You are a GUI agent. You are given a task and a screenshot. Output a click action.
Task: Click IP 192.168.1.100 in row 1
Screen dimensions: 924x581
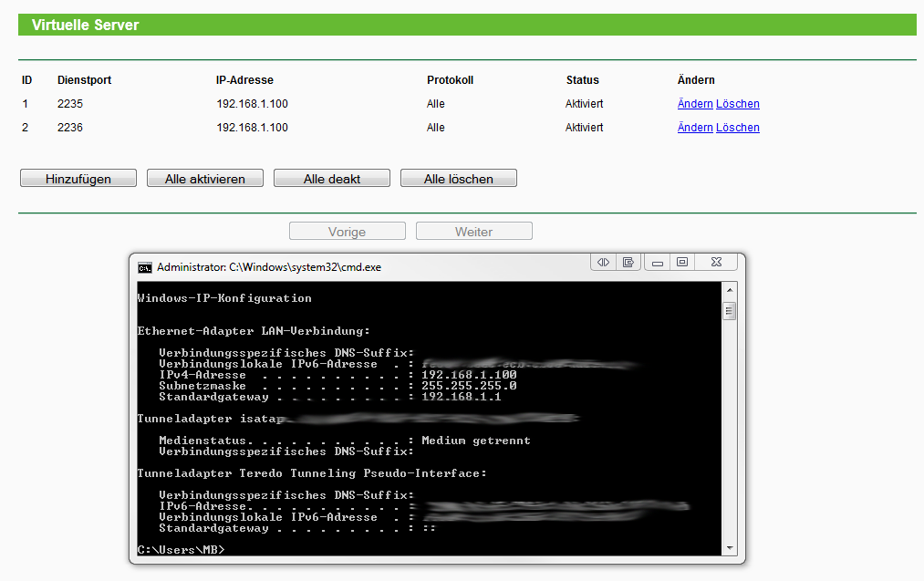pos(253,104)
